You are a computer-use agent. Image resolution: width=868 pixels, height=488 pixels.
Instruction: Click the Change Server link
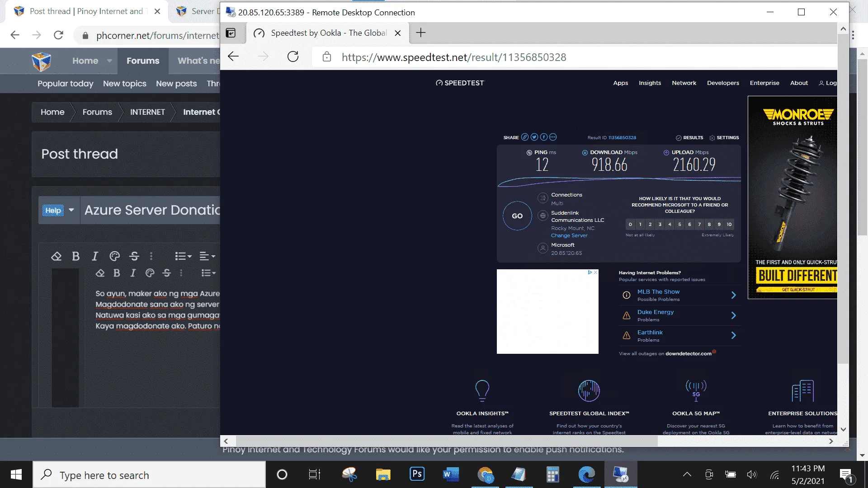[x=569, y=235]
